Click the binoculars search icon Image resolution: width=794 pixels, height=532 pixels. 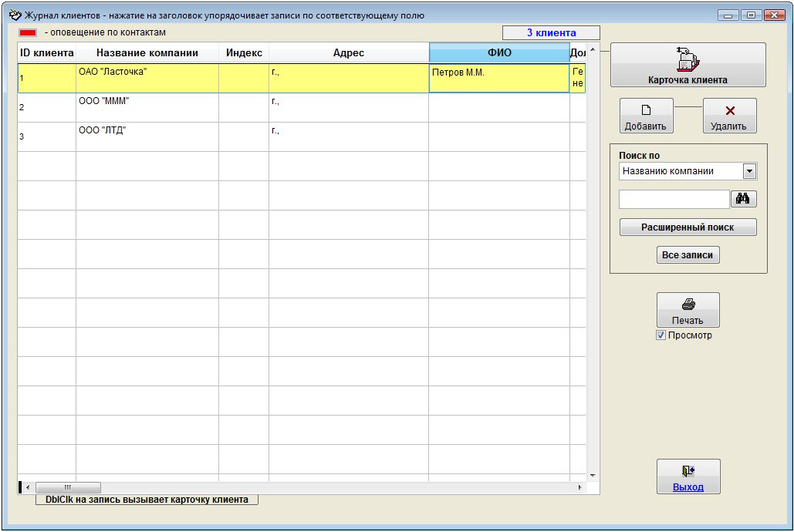pyautogui.click(x=743, y=199)
